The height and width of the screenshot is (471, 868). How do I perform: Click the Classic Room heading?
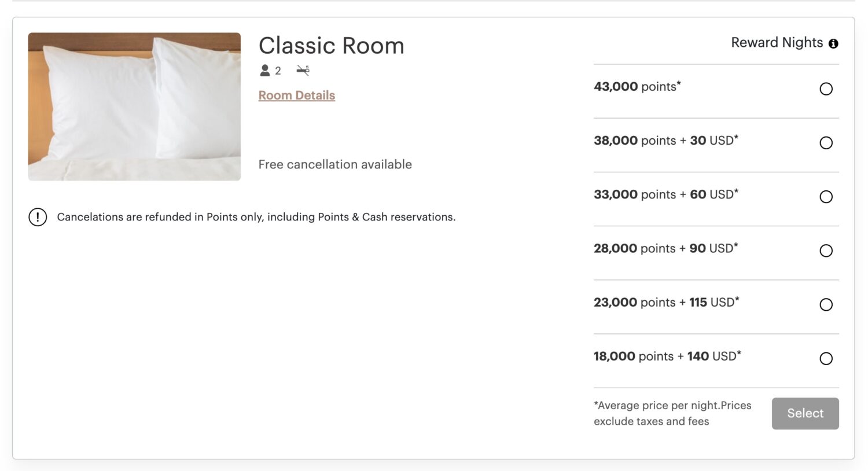pos(331,46)
